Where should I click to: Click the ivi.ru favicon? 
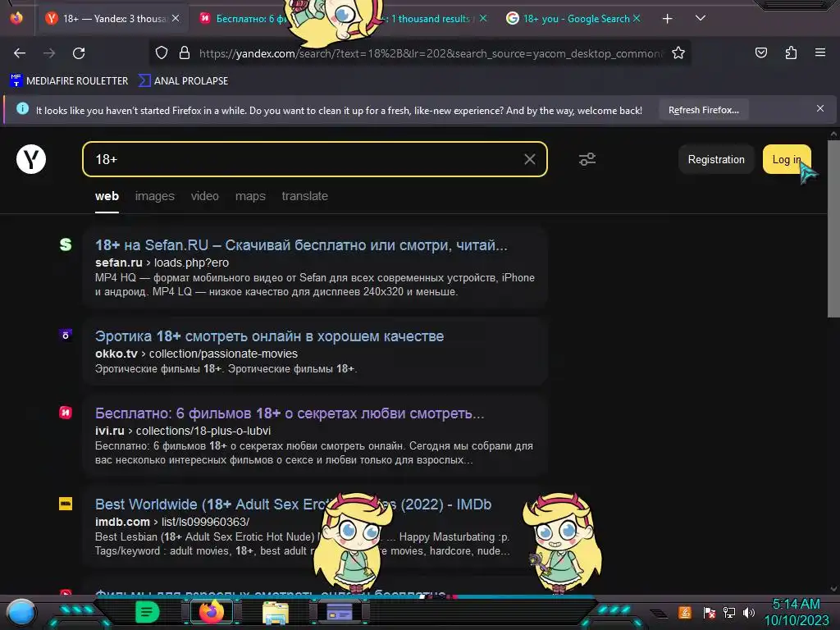point(66,413)
